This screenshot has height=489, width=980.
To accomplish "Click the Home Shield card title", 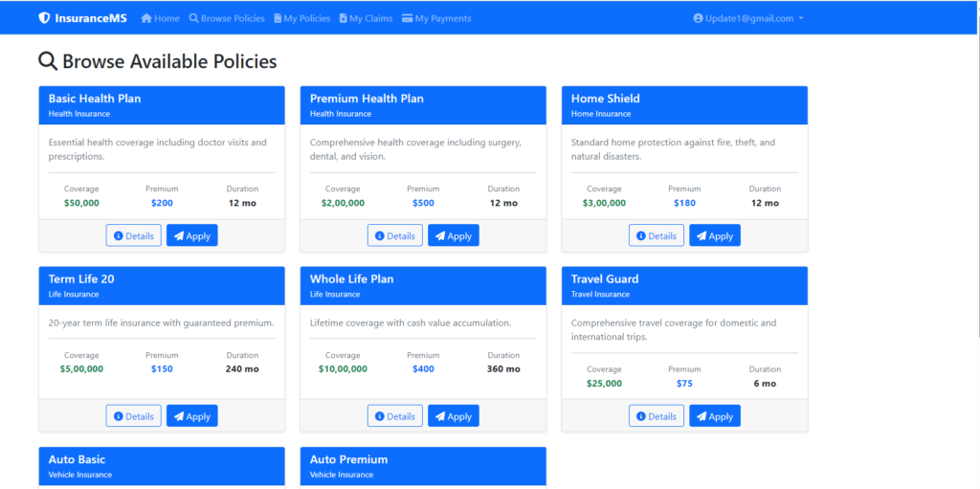I will click(x=606, y=99).
